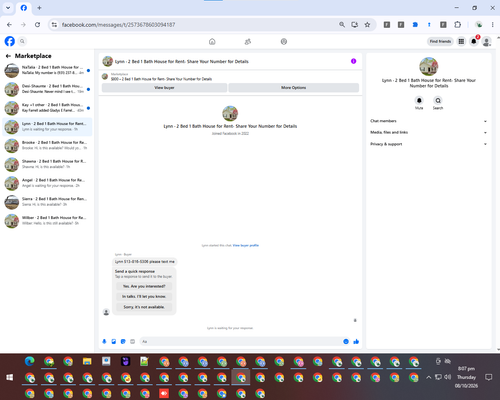Go to the Facebook Home icon

coord(212,42)
